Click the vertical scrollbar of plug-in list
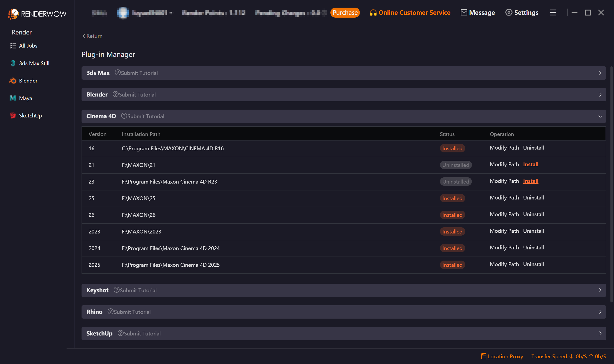This screenshot has height=364, width=614. coord(612,184)
